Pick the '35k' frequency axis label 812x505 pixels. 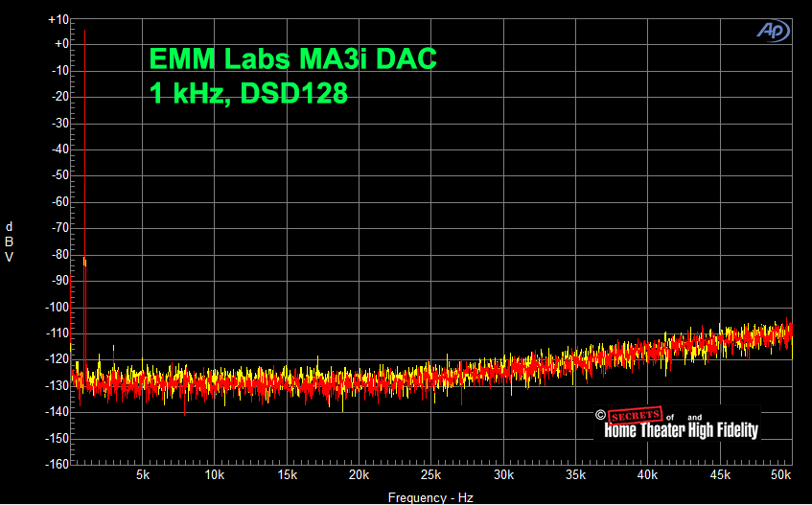[575, 475]
